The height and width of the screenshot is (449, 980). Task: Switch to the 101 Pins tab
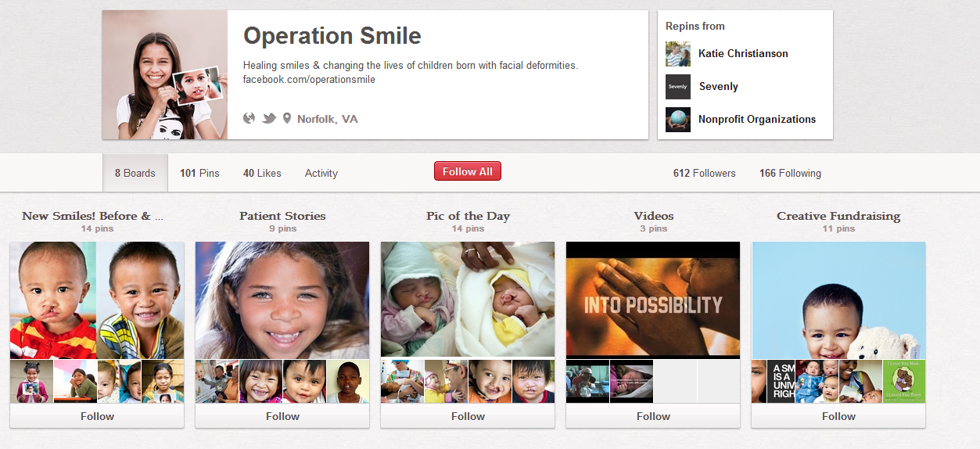(x=199, y=173)
